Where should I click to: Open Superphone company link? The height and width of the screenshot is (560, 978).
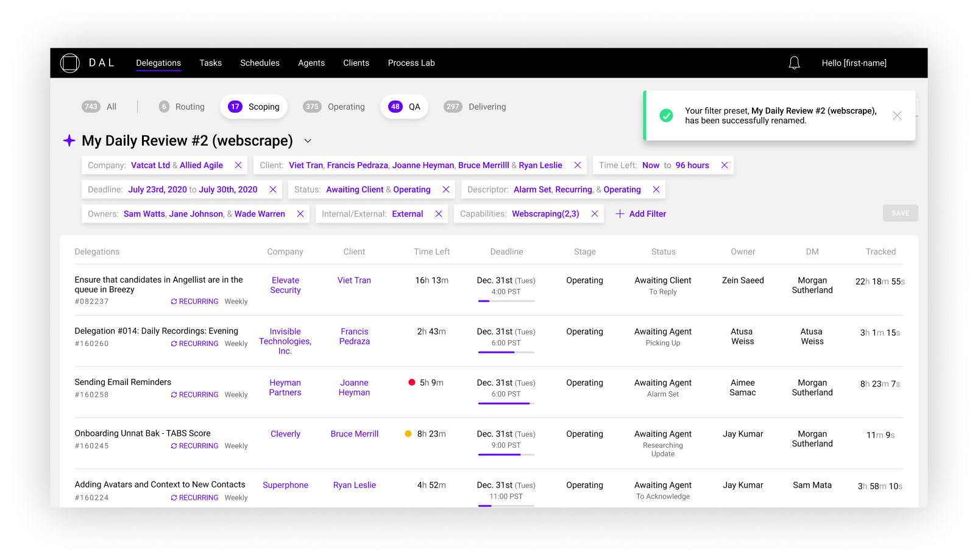pos(285,485)
